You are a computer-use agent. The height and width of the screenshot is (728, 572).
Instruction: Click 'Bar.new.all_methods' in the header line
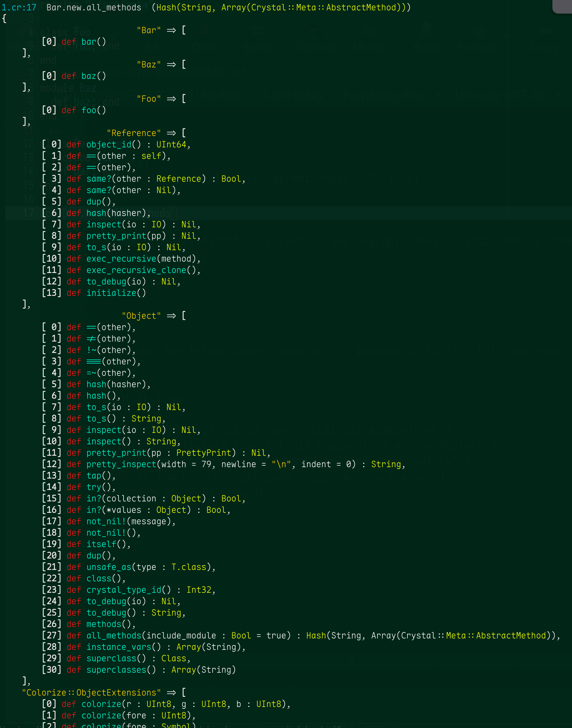[94, 7]
